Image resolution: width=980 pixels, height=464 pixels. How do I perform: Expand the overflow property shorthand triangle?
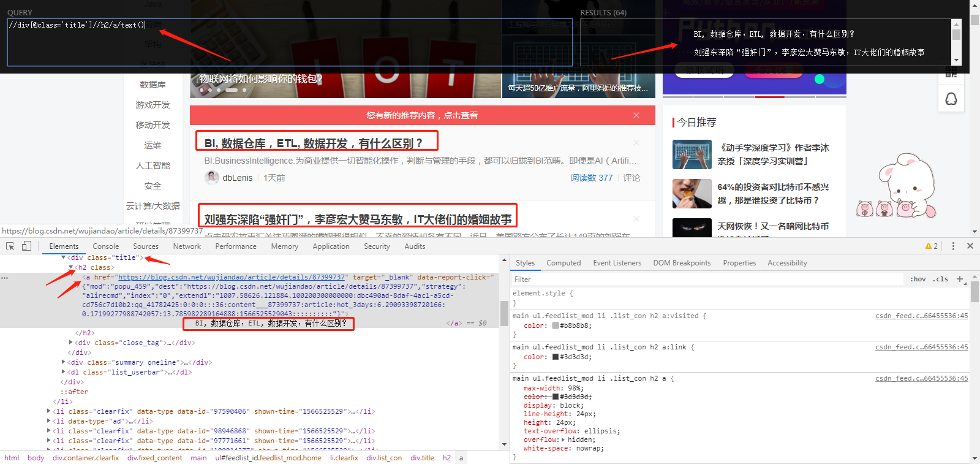click(563, 439)
